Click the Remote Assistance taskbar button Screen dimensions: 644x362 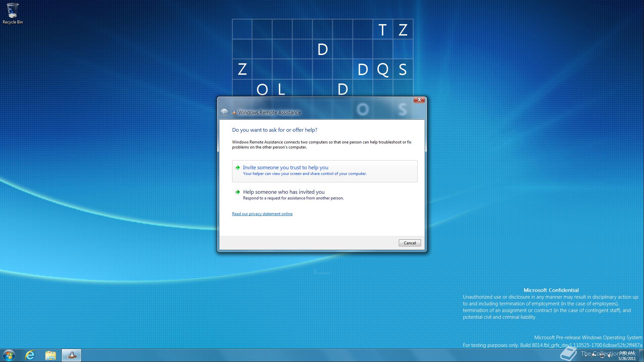[71, 355]
